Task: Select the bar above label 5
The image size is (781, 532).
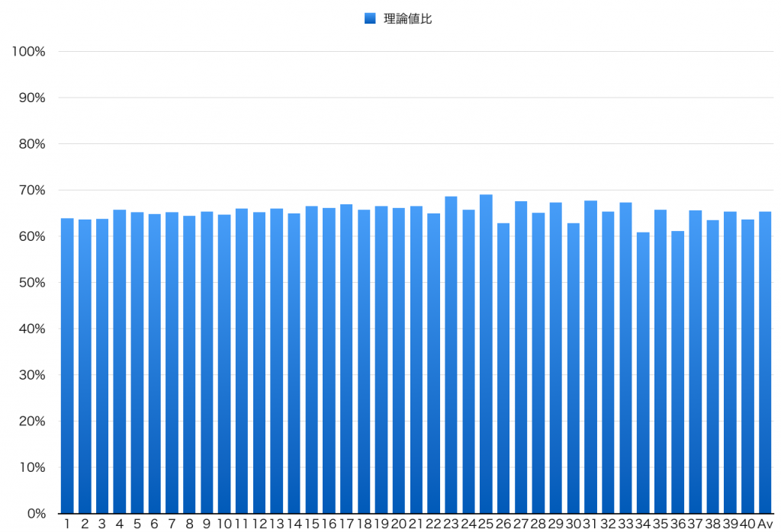Action: point(137,362)
